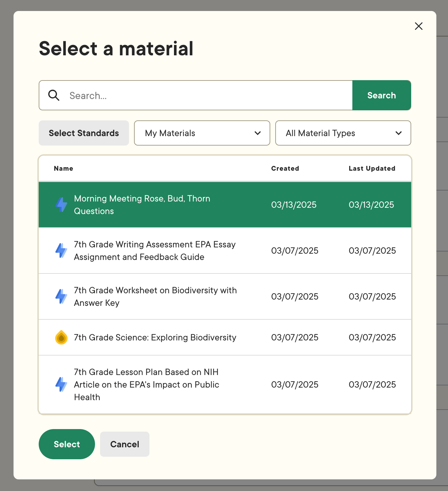Viewport: 448px width, 491px height.
Task: Cancel the material selection
Action: [125, 444]
